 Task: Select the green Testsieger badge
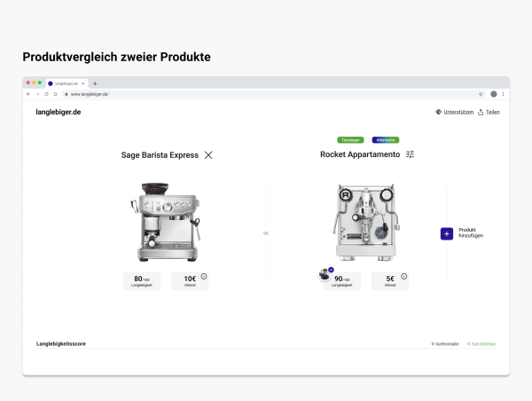tap(350, 139)
